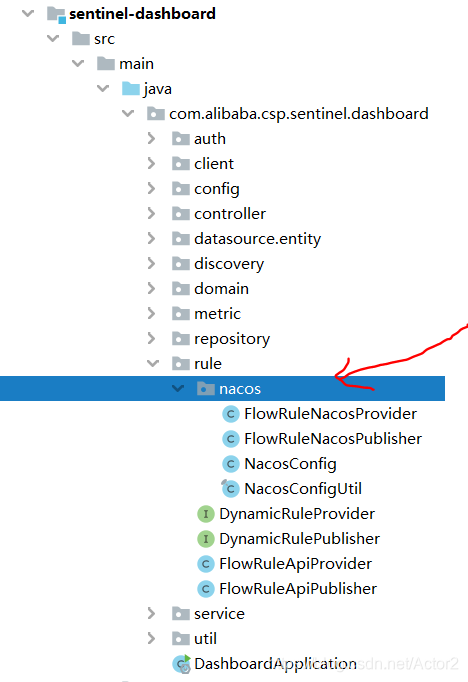Click the blue java source folder icon

coord(131,89)
